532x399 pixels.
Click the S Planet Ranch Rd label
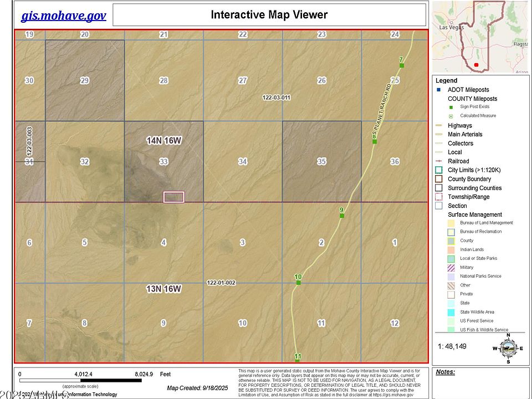coord(382,109)
